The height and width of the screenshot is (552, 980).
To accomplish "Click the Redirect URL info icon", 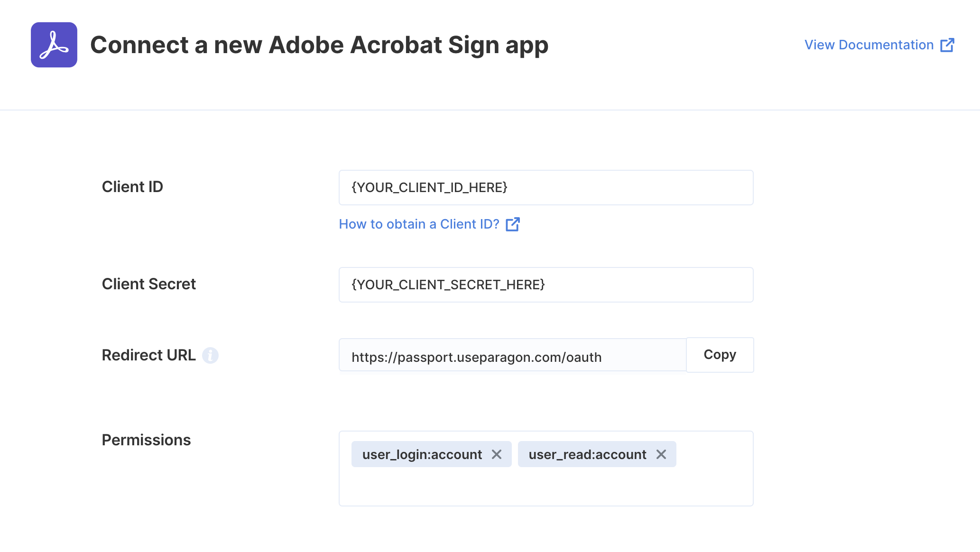I will 210,355.
